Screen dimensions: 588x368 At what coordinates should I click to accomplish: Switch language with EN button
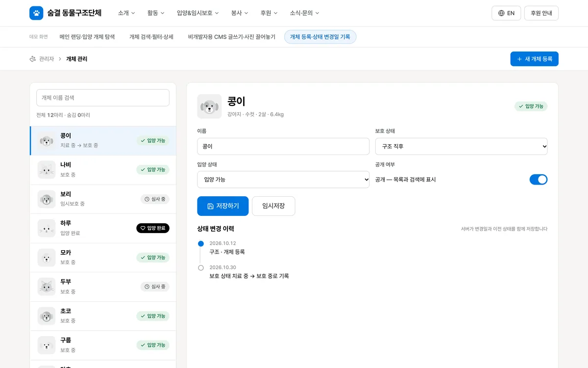pyautogui.click(x=506, y=13)
